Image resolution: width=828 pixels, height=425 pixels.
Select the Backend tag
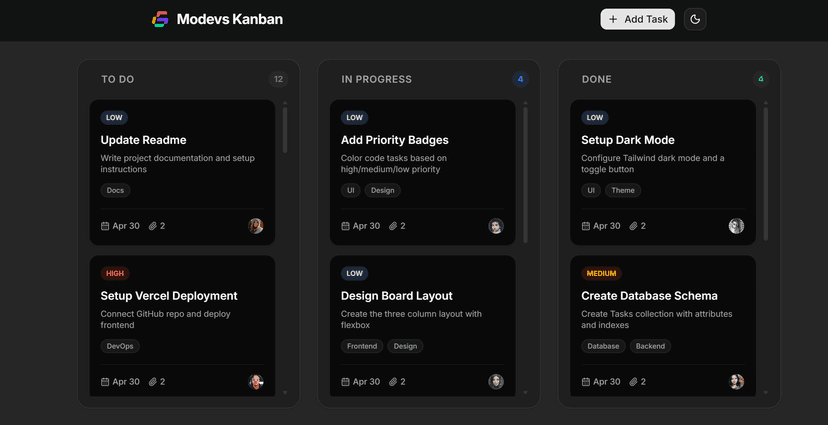[x=650, y=346]
